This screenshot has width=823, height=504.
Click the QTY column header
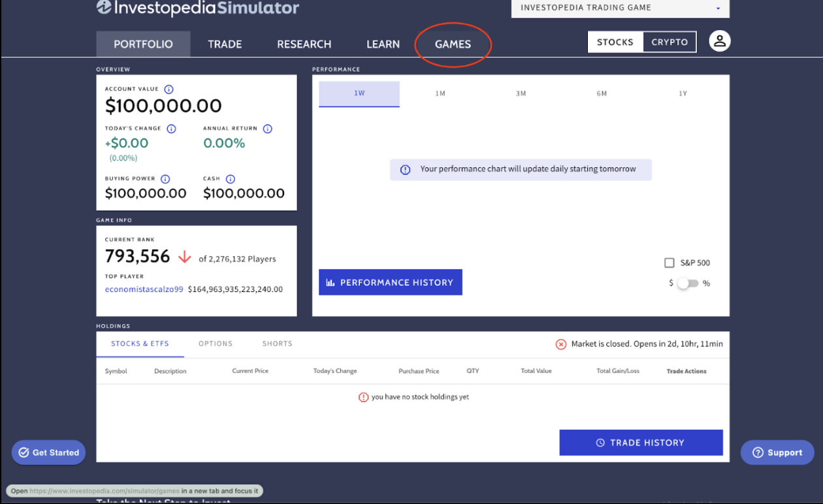[473, 371]
